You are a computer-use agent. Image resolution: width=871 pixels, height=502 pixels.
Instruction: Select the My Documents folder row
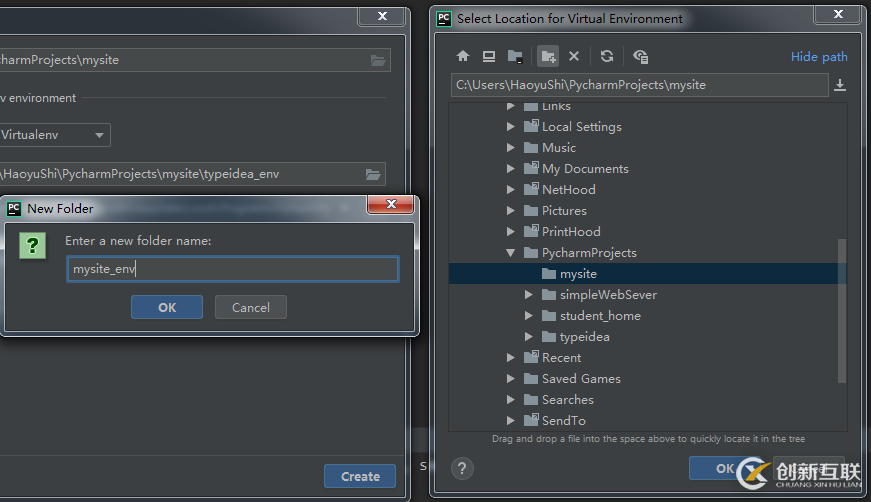pos(647,169)
